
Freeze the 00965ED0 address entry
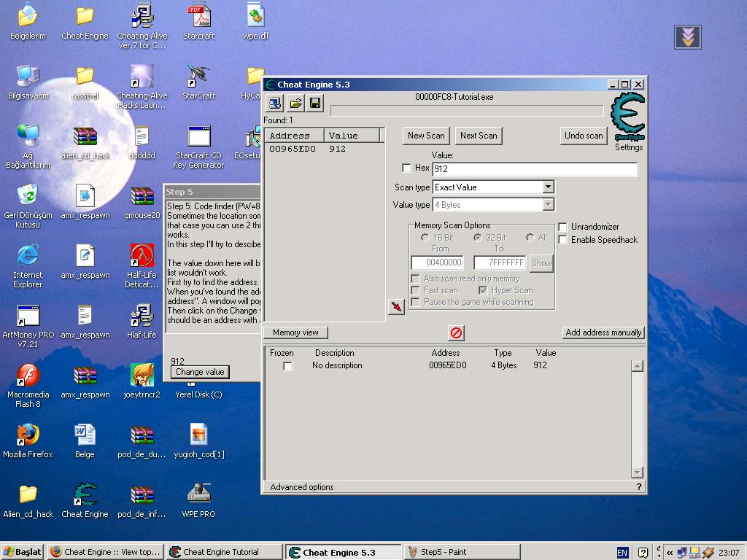pyautogui.click(x=287, y=366)
